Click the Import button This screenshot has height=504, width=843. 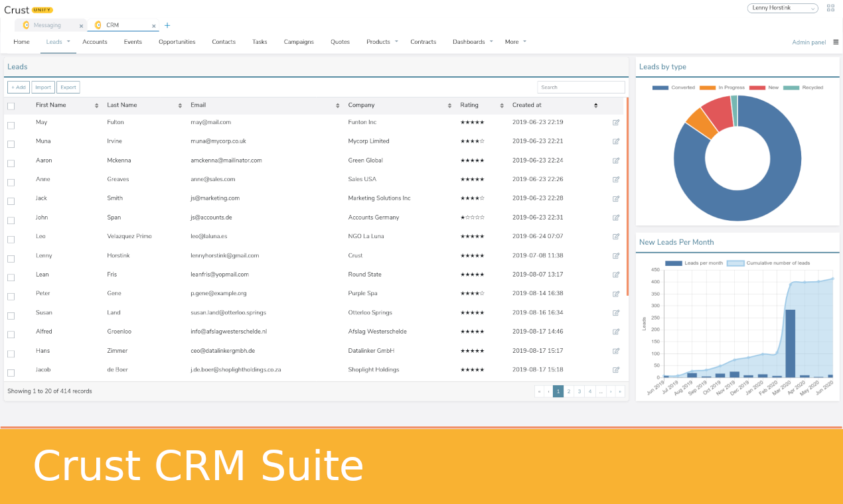pos(43,87)
